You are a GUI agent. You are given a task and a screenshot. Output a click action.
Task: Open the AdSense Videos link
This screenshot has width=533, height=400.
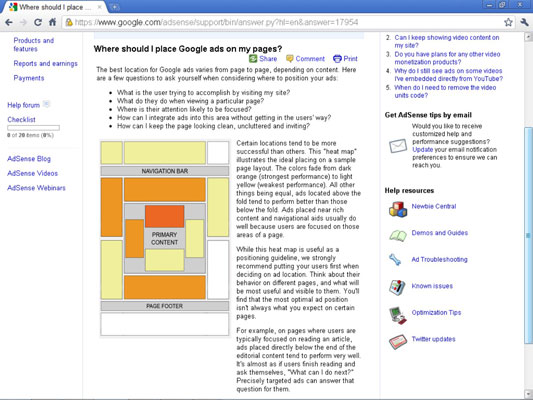point(33,173)
